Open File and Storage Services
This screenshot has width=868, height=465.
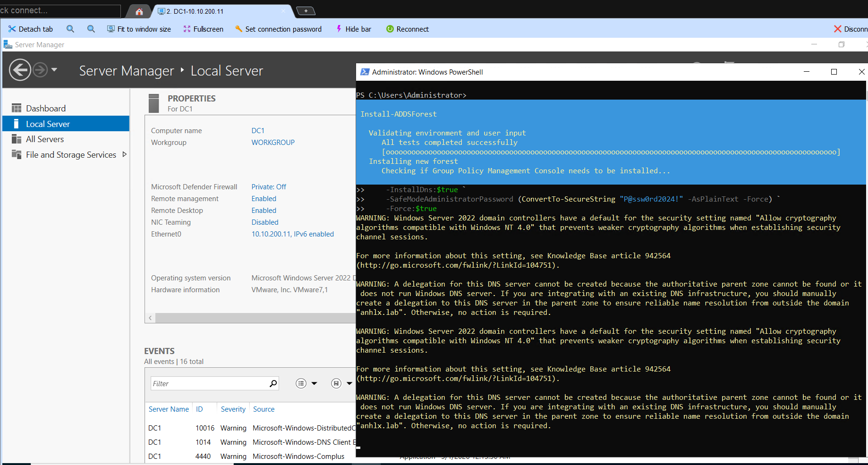point(71,155)
